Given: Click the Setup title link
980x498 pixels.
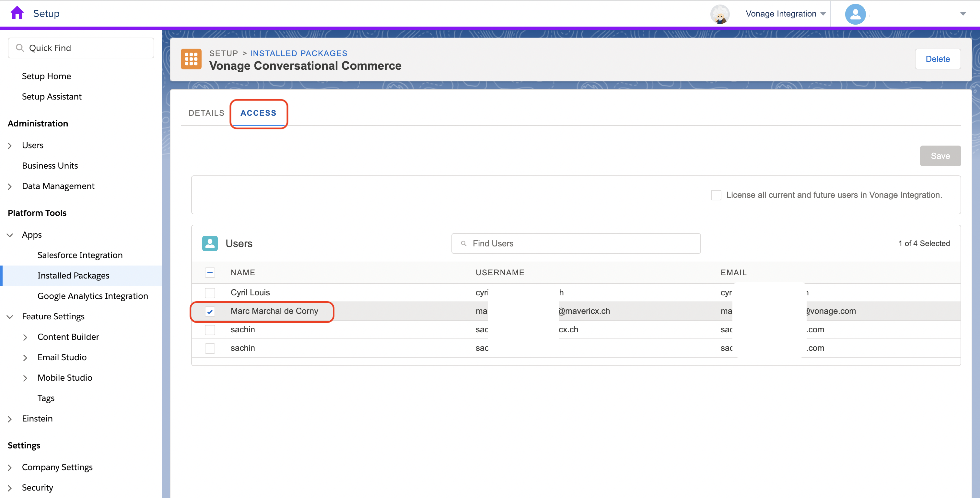Looking at the screenshot, I should click(x=46, y=14).
